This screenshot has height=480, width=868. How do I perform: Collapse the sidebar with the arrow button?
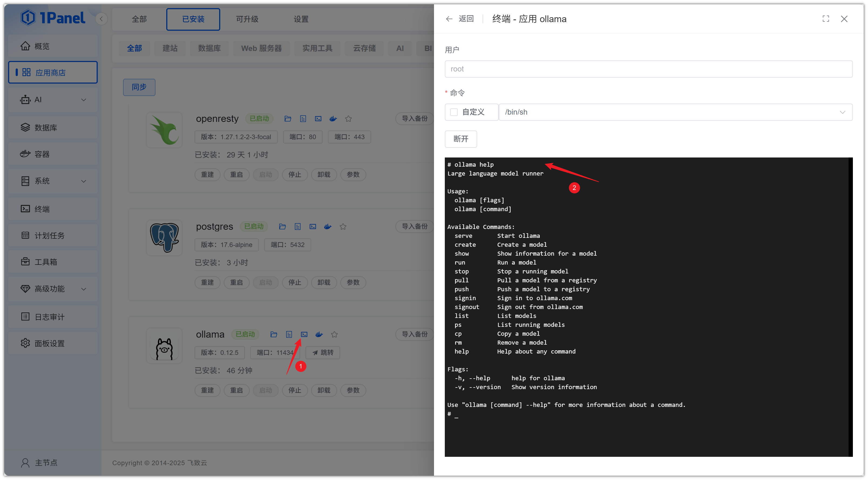[101, 19]
